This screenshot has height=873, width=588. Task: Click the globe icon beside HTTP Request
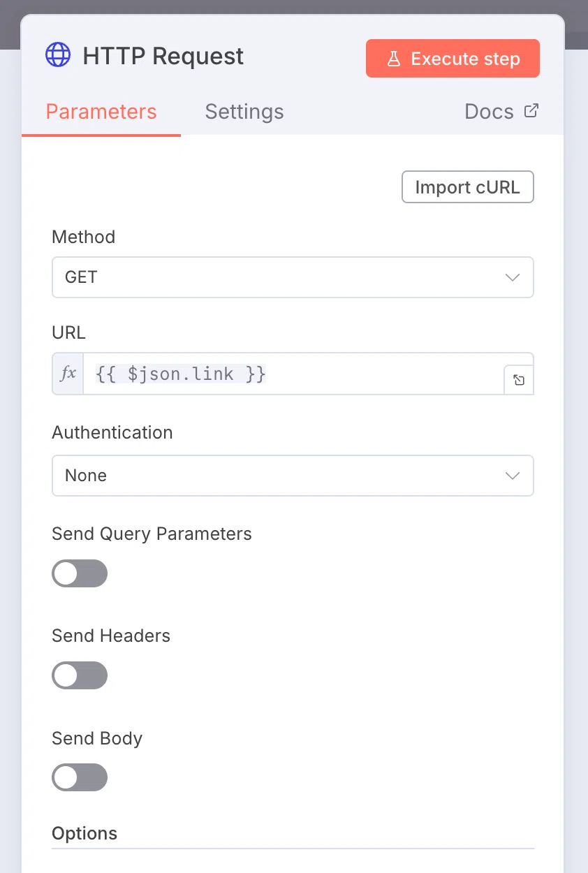pos(58,54)
